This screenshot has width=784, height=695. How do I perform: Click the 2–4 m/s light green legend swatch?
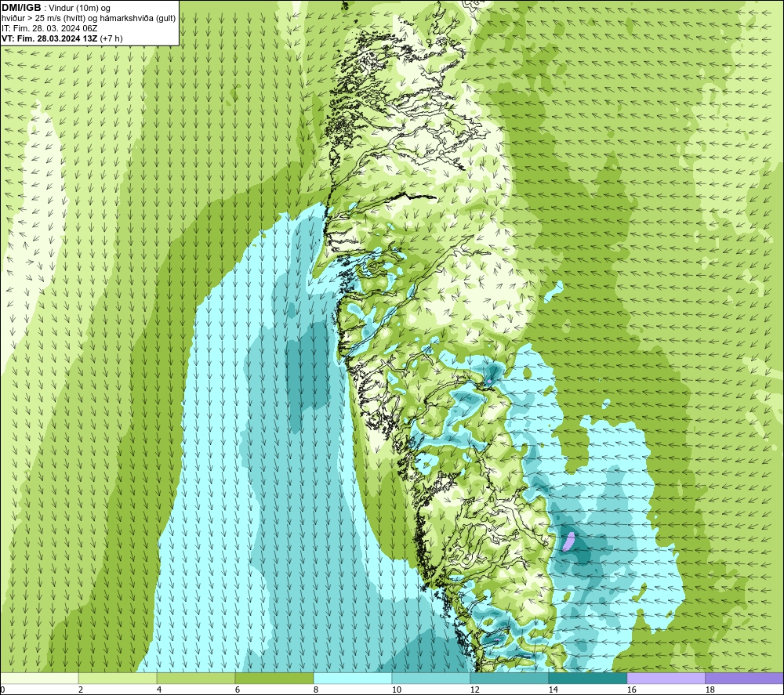pyautogui.click(x=118, y=678)
